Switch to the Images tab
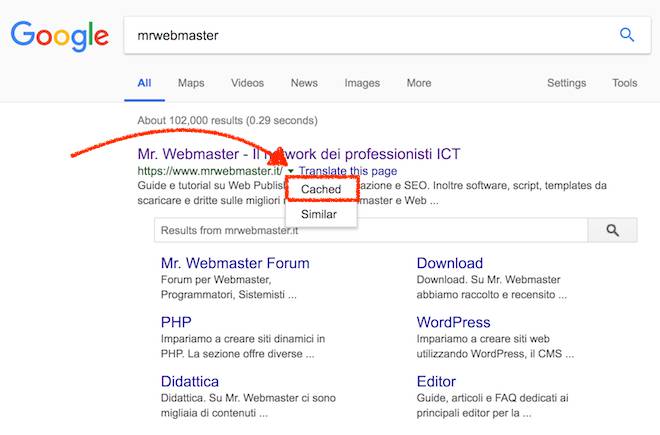Viewport: 660px width, 435px height. 362,83
